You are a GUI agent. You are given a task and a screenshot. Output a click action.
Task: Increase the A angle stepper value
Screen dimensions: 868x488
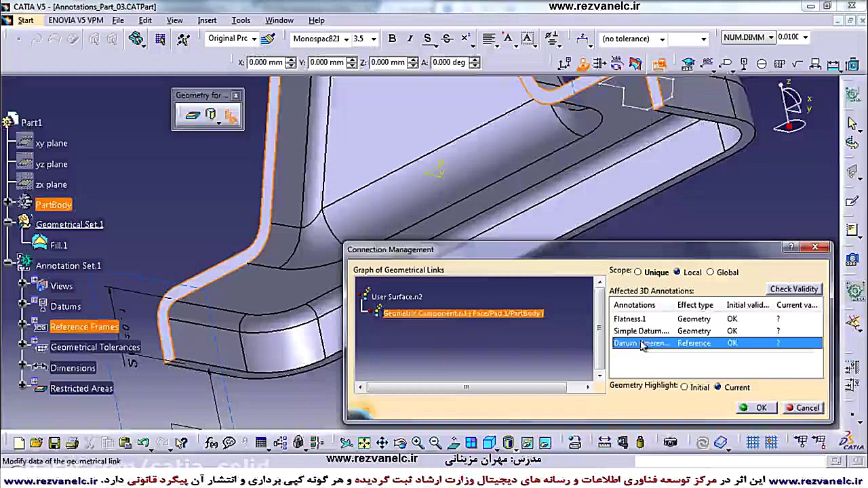(x=474, y=60)
